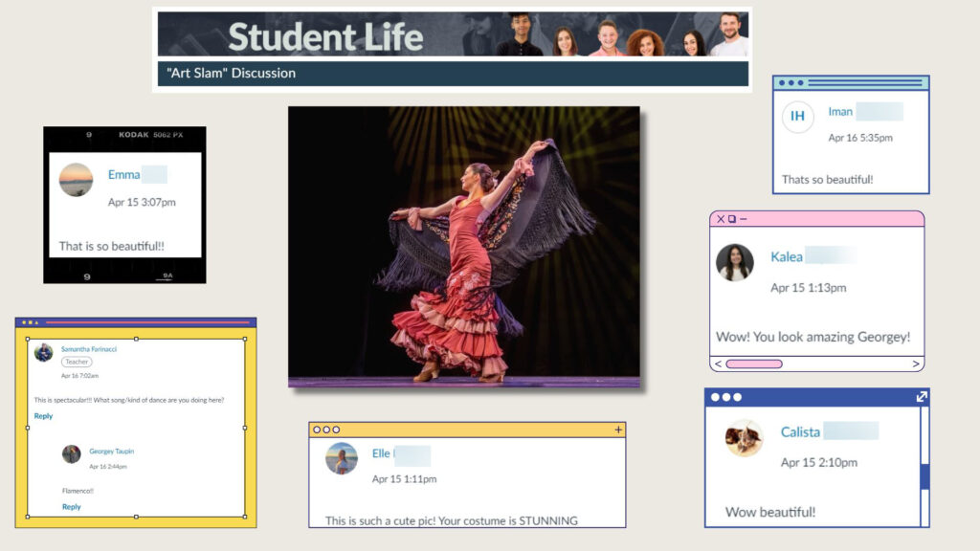Click the left scroll arrow in Kalea's window
This screenshot has width=980, height=551.
point(717,364)
